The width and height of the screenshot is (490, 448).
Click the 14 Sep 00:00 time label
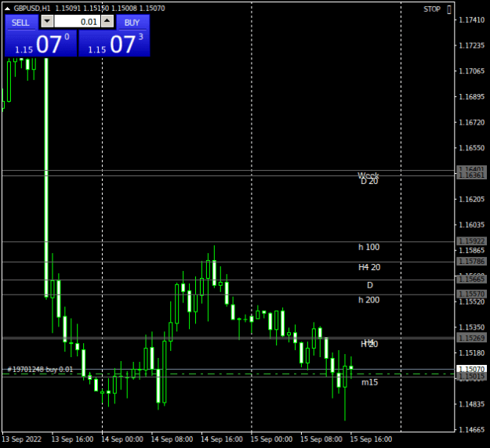pyautogui.click(x=122, y=439)
